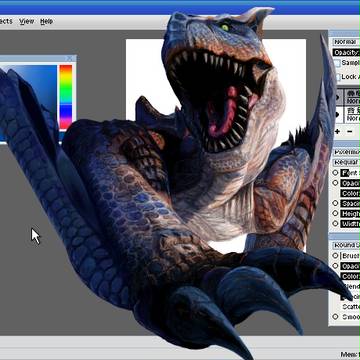Adjust the text Width slider

click(x=350, y=224)
